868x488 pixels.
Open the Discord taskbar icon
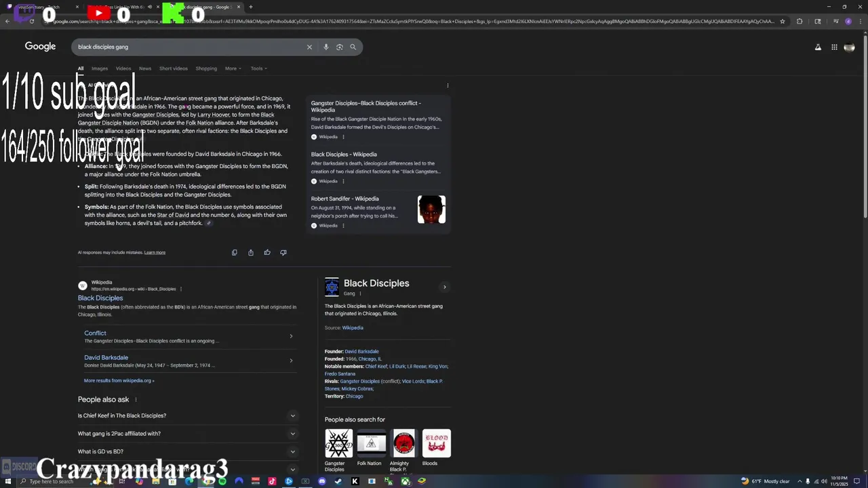coord(322,481)
